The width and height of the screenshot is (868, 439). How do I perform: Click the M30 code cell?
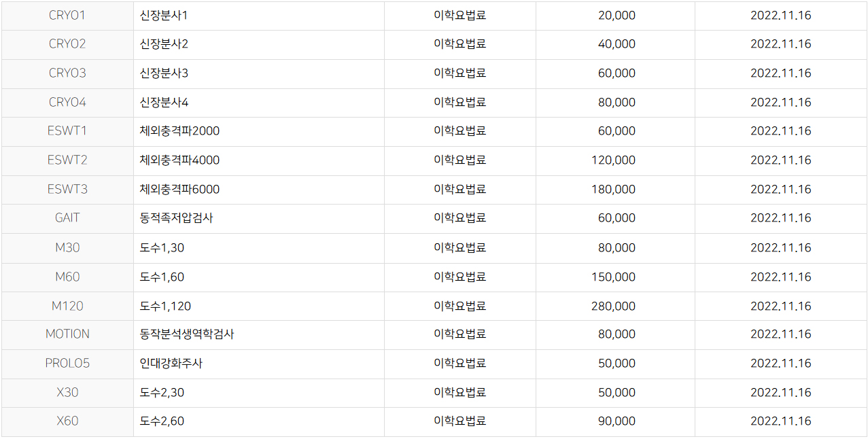click(67, 248)
